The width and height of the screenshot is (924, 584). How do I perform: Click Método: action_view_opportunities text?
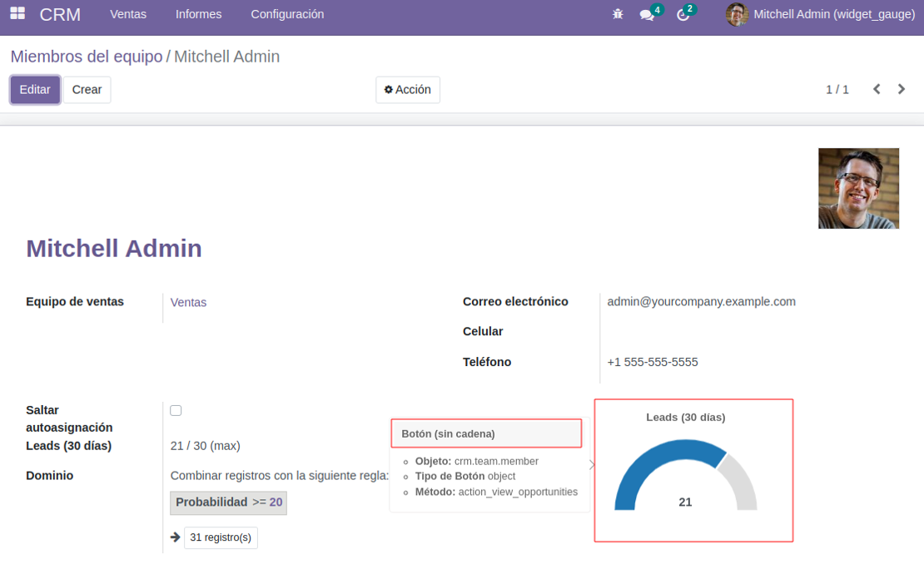[x=496, y=492]
